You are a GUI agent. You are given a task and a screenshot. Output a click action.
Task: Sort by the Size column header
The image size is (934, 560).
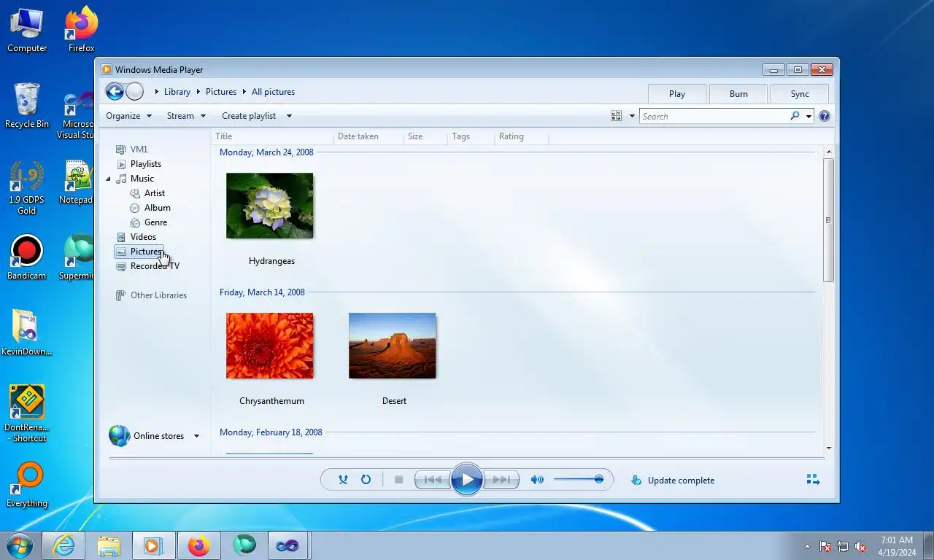pos(425,136)
